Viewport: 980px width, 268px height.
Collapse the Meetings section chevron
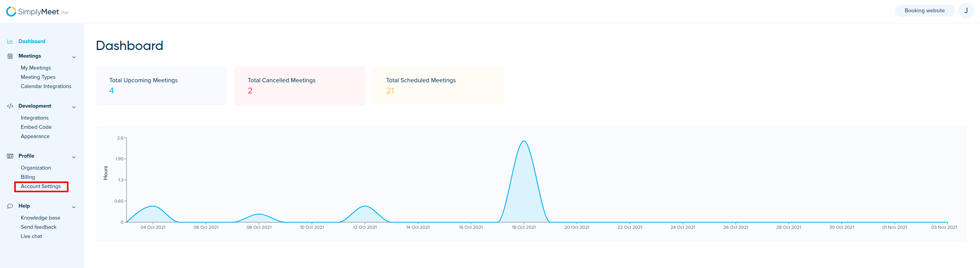tap(74, 57)
